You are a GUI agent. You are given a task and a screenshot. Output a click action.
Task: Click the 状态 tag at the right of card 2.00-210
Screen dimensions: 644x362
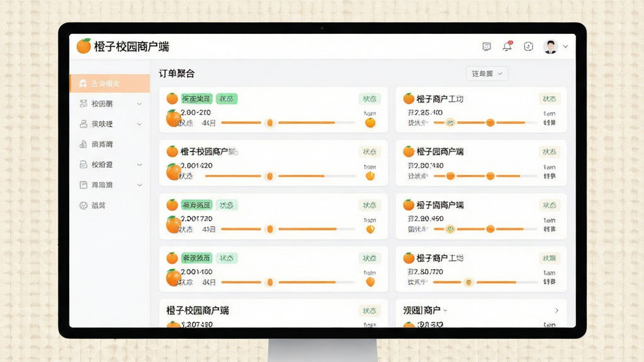(370, 99)
